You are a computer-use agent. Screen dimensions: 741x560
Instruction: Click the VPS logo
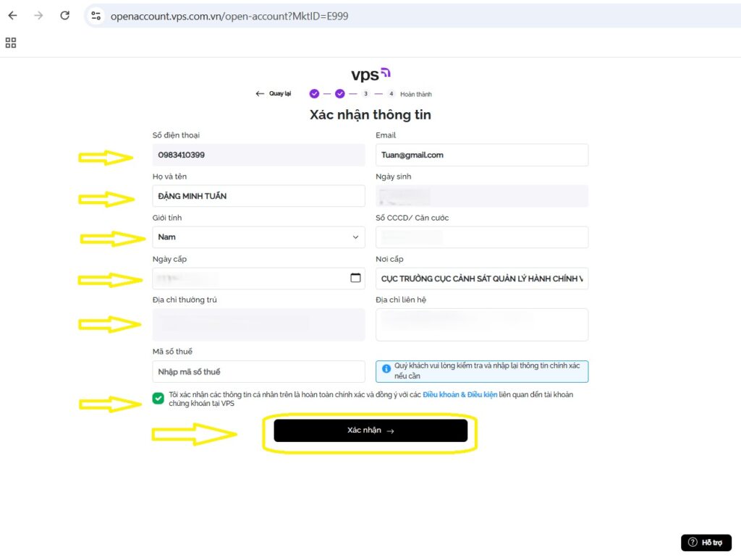tap(370, 75)
